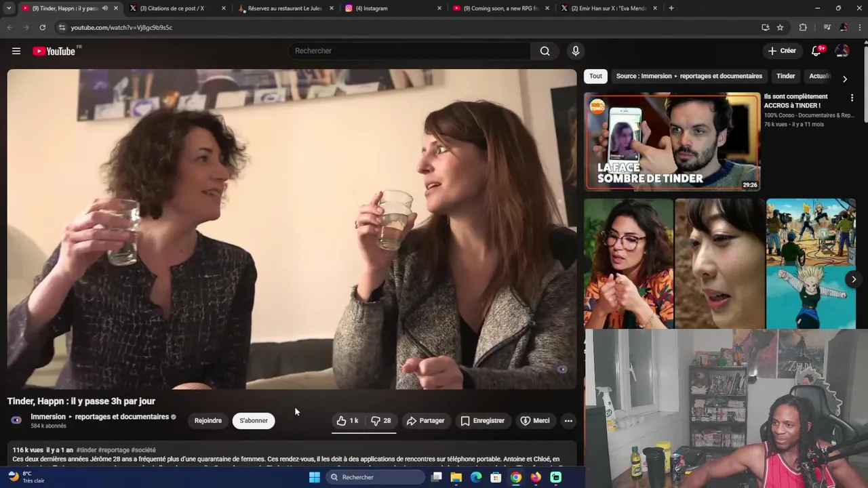The height and width of the screenshot is (488, 868).
Task: Save the video with Enregistrer
Action: coord(483,421)
